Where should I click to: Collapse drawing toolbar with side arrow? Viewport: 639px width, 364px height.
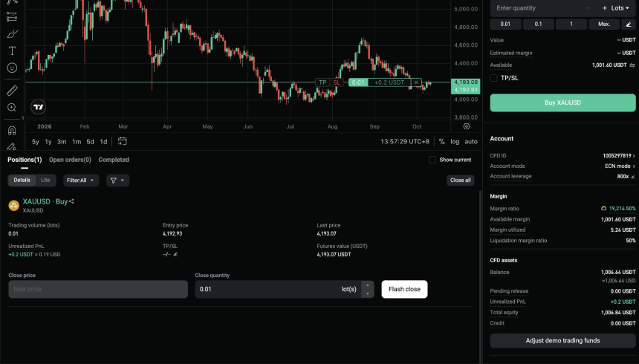pyautogui.click(x=23, y=118)
